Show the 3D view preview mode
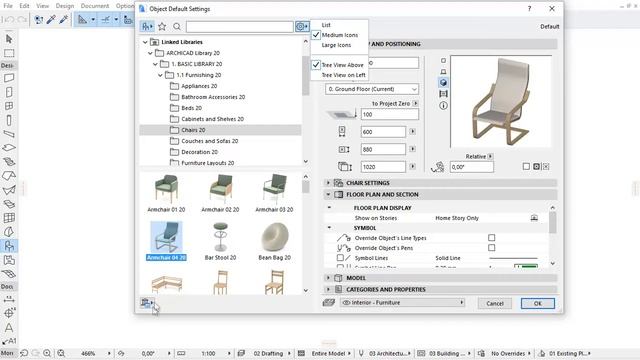 [443, 83]
